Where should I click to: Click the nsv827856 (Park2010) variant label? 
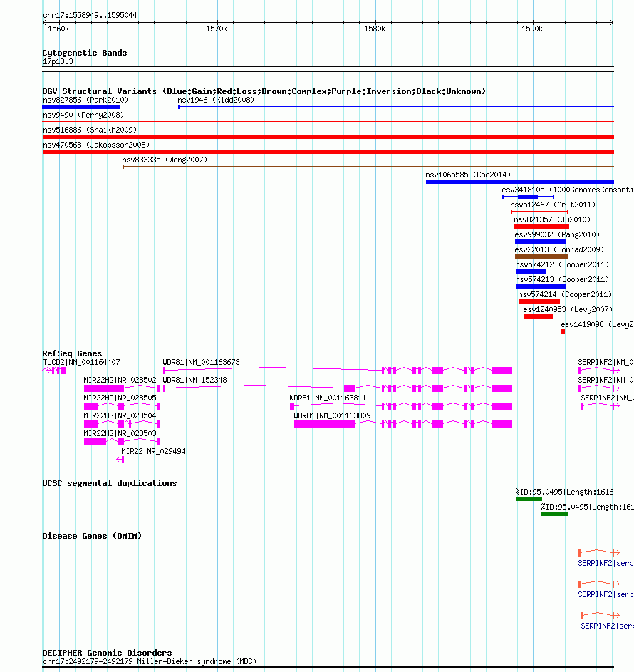(x=85, y=100)
